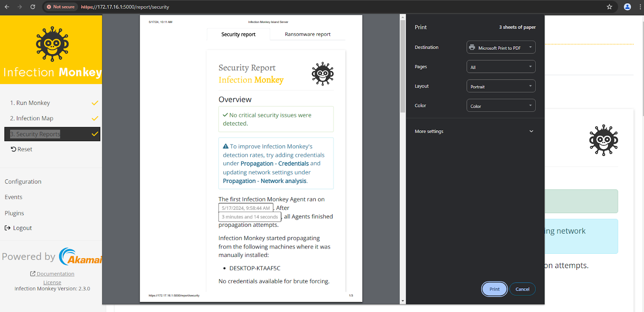The width and height of the screenshot is (644, 312).
Task: Click the '5/17/2024, 9:58:44 AM' timestamp box
Action: [x=246, y=208]
